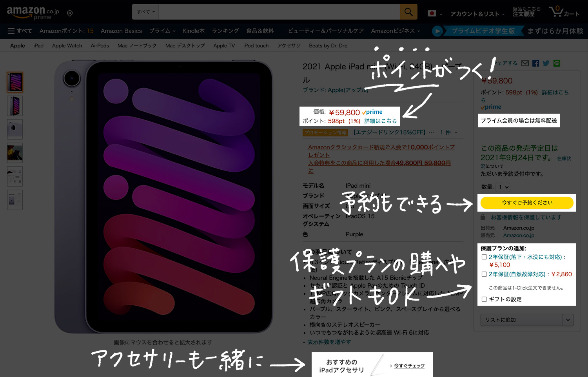Select the Mac デスクトップ subnav tab
Viewport: 588px width, 377px height.
click(x=185, y=45)
